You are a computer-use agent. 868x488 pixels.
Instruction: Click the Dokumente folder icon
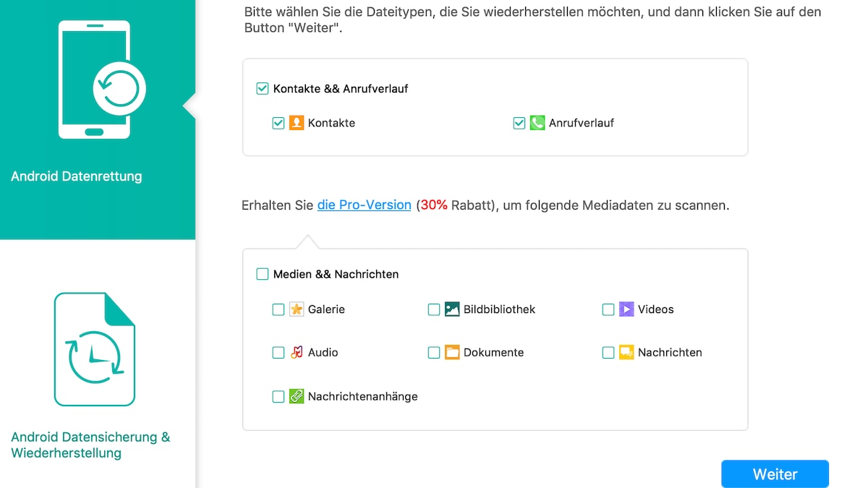[452, 353]
